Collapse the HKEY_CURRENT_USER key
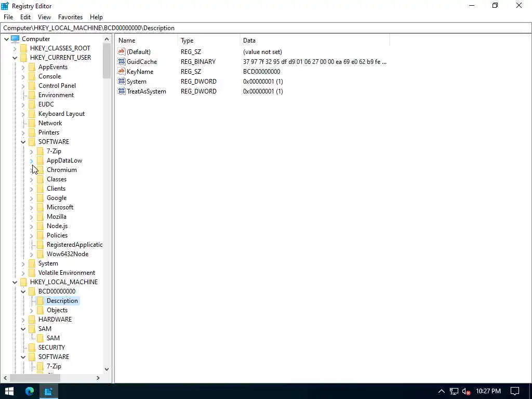Viewport: 532px width, 399px height. (15, 58)
